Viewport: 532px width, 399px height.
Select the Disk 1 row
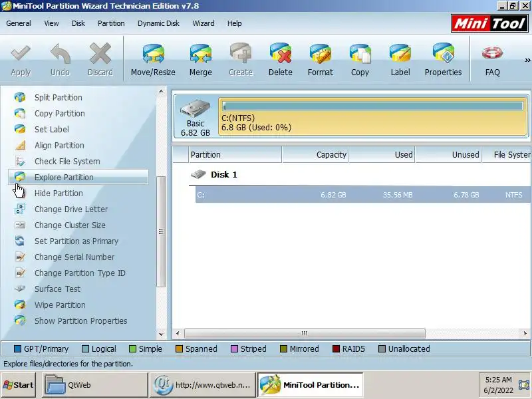(x=223, y=174)
